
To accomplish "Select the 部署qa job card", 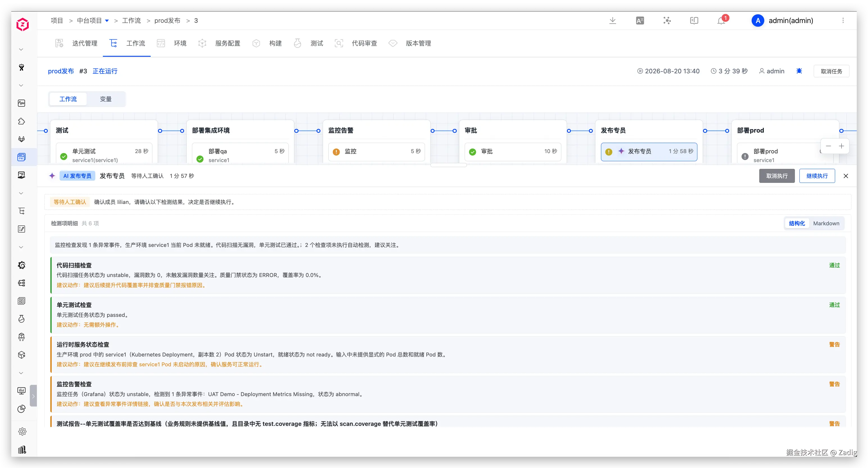I will pos(240,153).
